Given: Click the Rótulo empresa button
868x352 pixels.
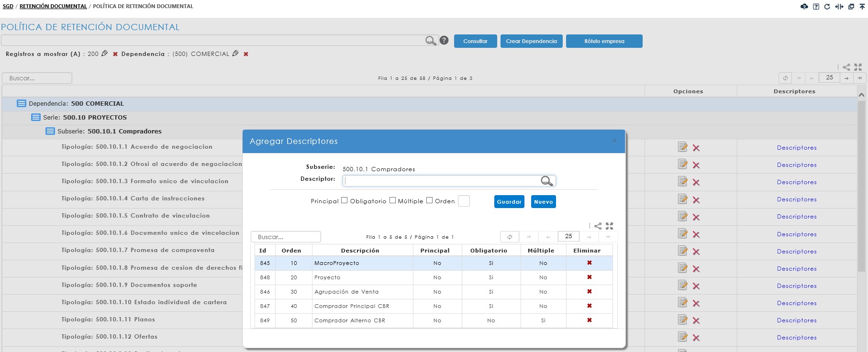Looking at the screenshot, I should (x=604, y=41).
